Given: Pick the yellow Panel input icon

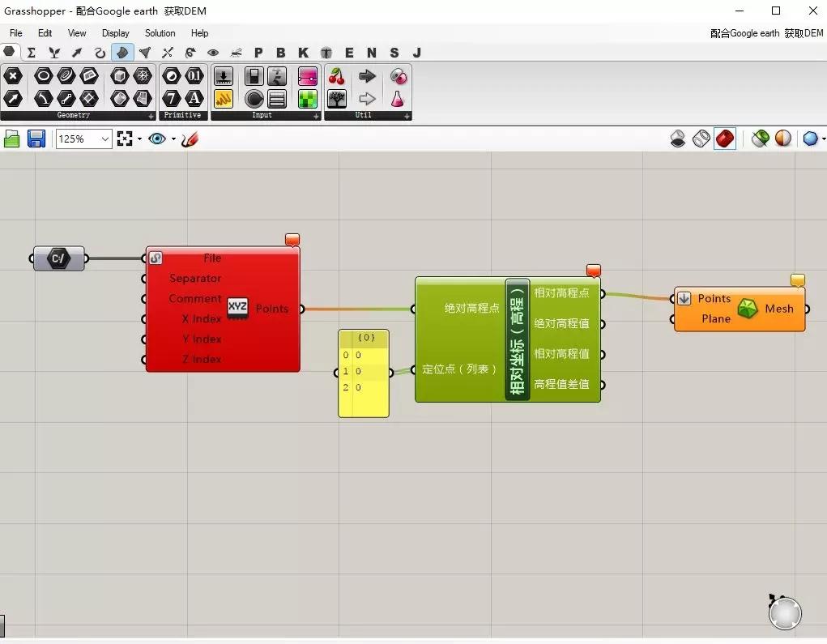Looking at the screenshot, I should [x=224, y=98].
